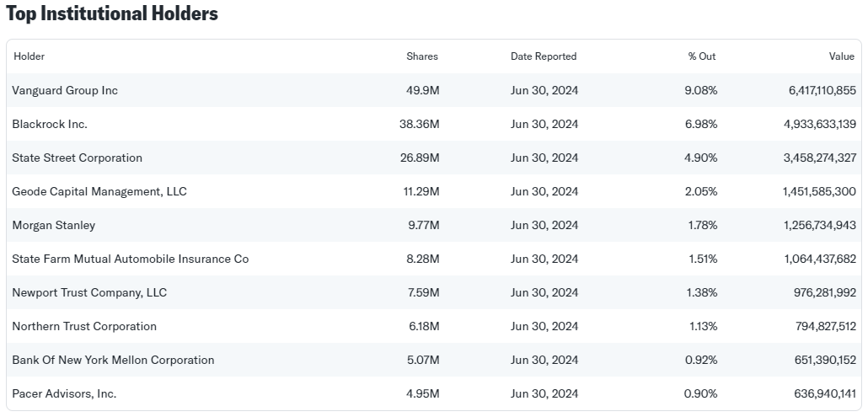Click 9.08% in the % Out column
This screenshot has height=417, width=868.
701,90
